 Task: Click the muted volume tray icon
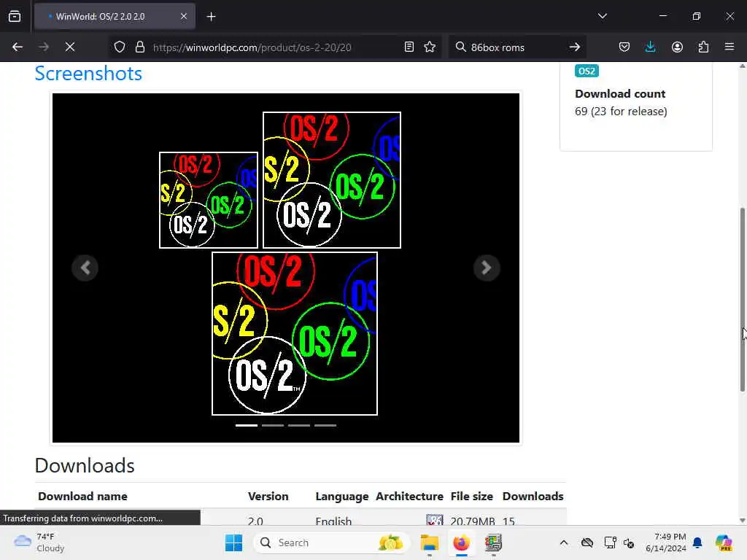(x=629, y=542)
